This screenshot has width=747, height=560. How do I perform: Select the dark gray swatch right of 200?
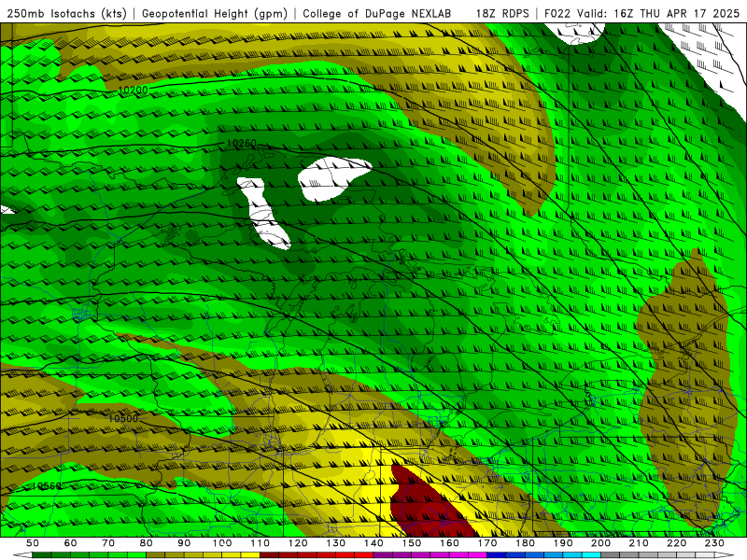pos(611,555)
